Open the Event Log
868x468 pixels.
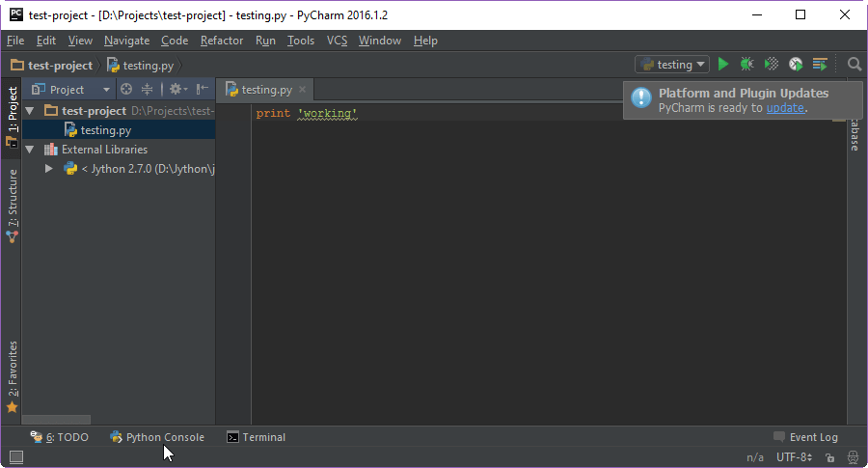point(806,437)
